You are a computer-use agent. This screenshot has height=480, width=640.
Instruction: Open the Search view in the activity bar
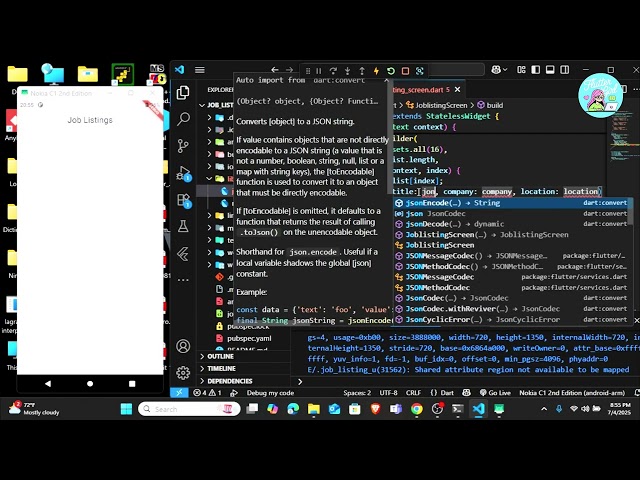click(183, 119)
